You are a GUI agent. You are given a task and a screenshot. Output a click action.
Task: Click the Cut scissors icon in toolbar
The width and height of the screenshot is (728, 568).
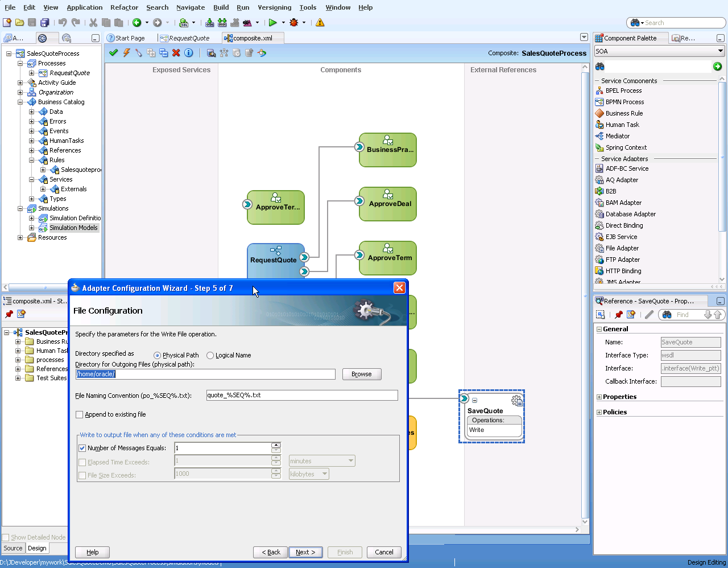click(x=93, y=23)
